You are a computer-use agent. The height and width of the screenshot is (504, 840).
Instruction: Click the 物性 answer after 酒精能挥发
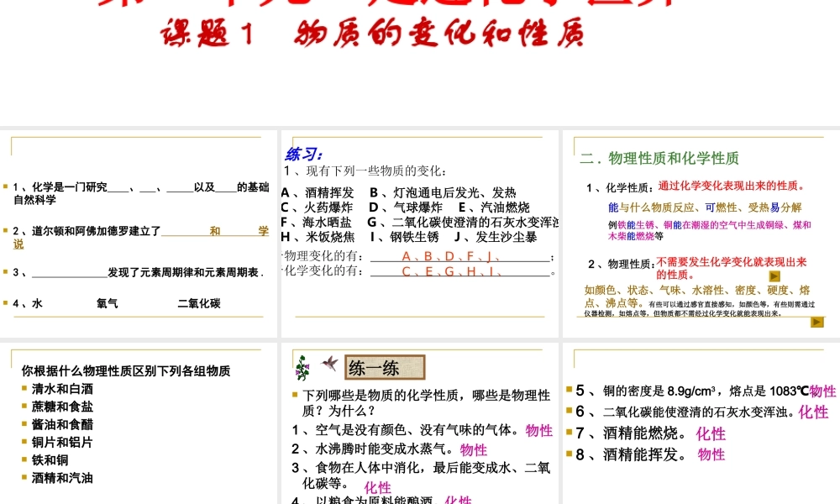(x=711, y=454)
